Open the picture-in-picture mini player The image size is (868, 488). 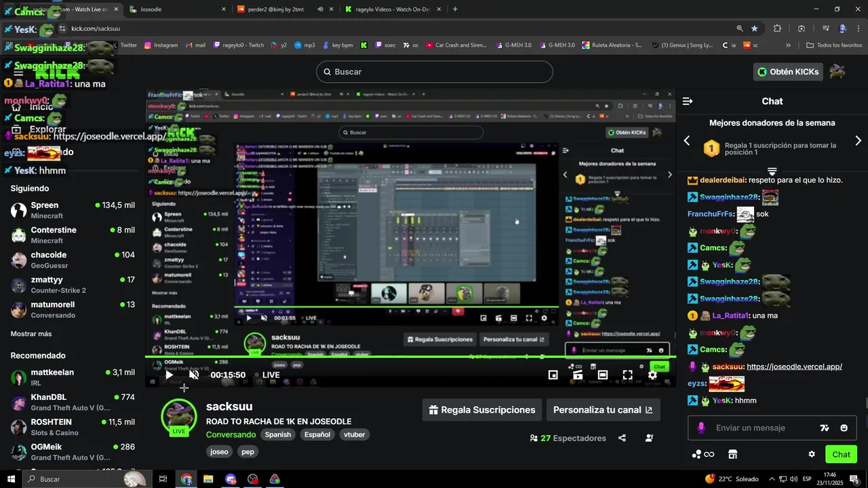coord(553,375)
